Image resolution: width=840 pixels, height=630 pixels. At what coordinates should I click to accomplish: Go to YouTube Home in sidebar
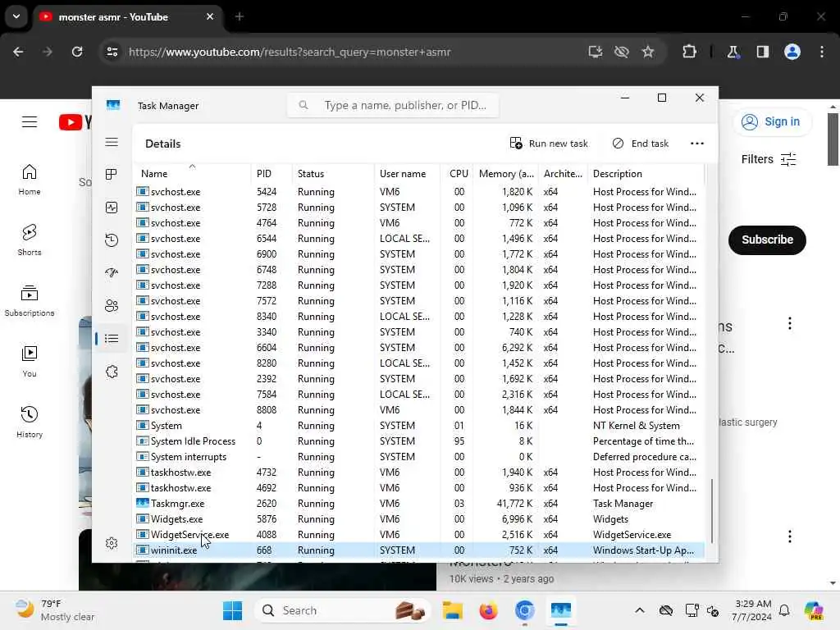[30, 180]
